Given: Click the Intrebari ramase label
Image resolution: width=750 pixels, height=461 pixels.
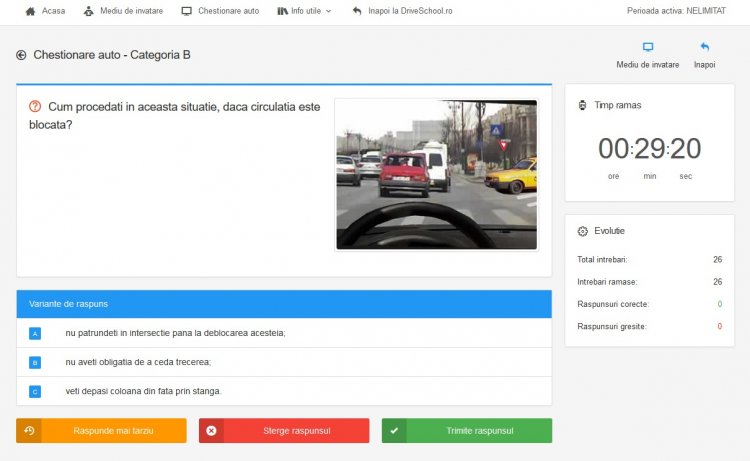Looking at the screenshot, I should tap(607, 282).
